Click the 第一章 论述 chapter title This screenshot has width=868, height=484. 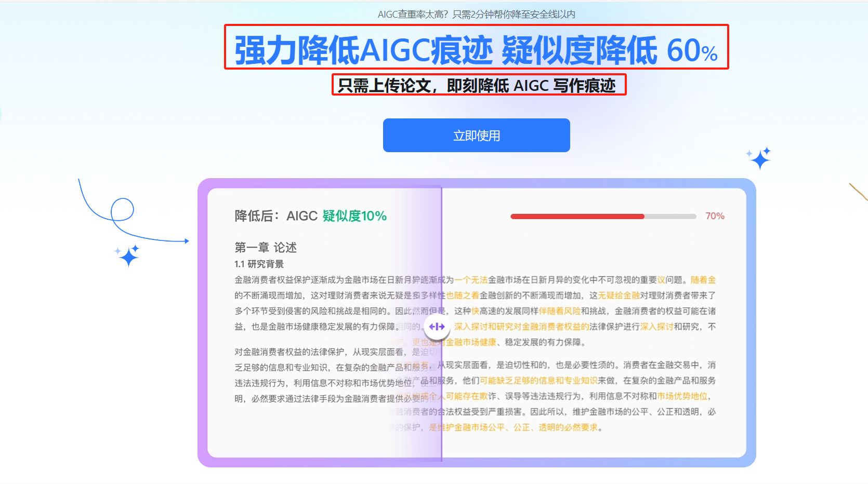pos(266,247)
